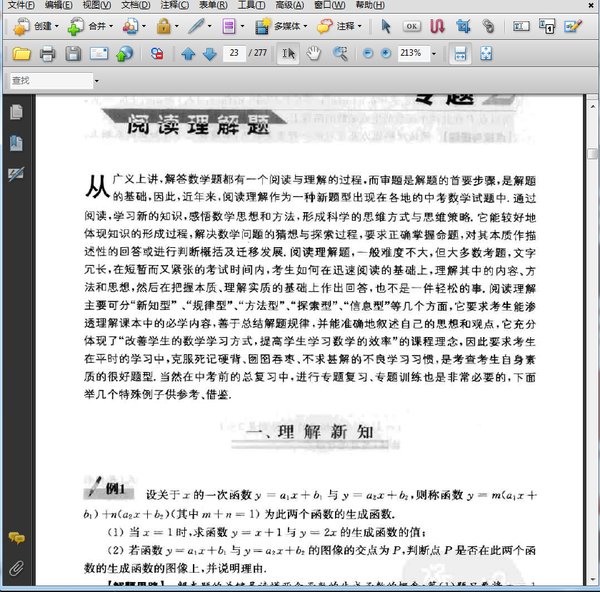Click the open folder icon
The image size is (600, 592).
pos(21,54)
